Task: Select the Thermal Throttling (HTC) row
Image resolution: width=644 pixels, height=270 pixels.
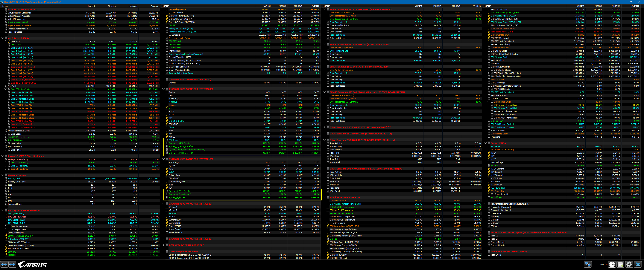Action: tap(241, 57)
